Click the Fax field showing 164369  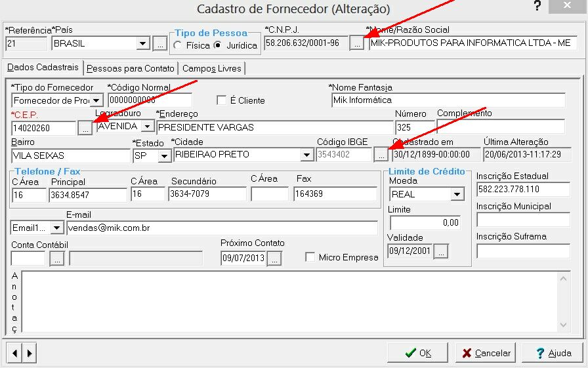point(335,194)
